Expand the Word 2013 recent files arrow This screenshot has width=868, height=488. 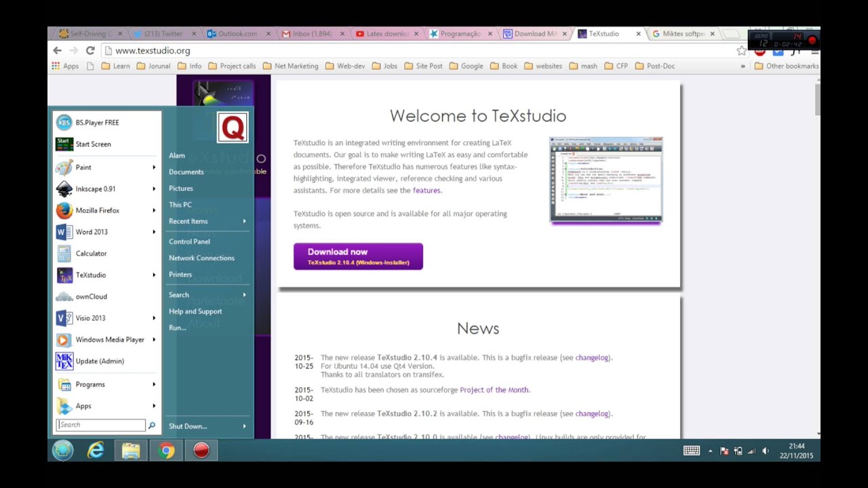tap(154, 232)
